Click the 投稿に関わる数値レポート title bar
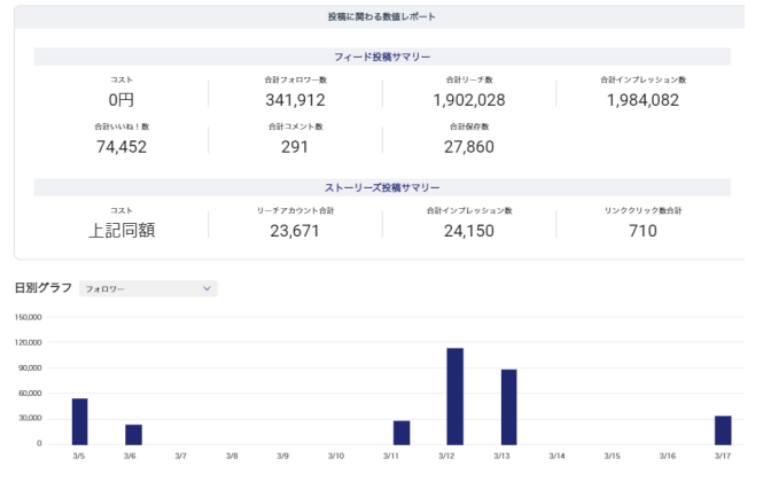Viewport: 765px width, 477px height. (x=382, y=17)
